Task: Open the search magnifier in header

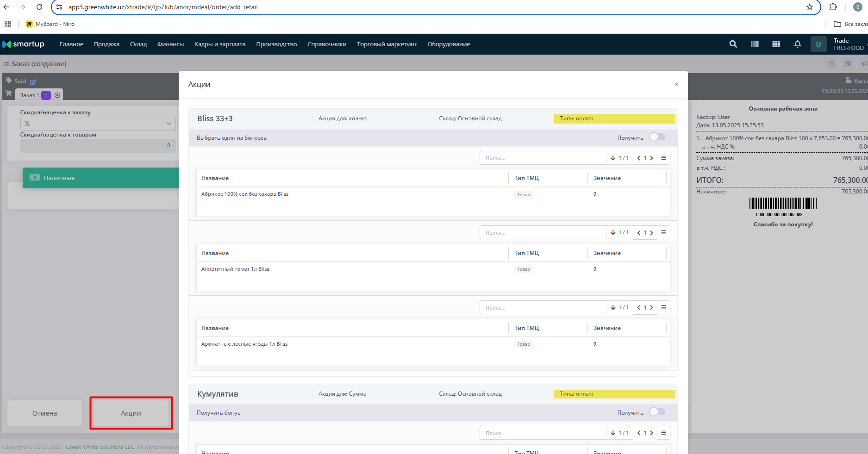Action: 733,44
